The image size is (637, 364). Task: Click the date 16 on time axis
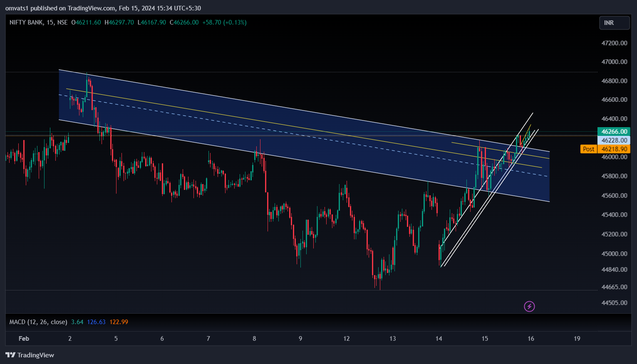click(x=531, y=339)
